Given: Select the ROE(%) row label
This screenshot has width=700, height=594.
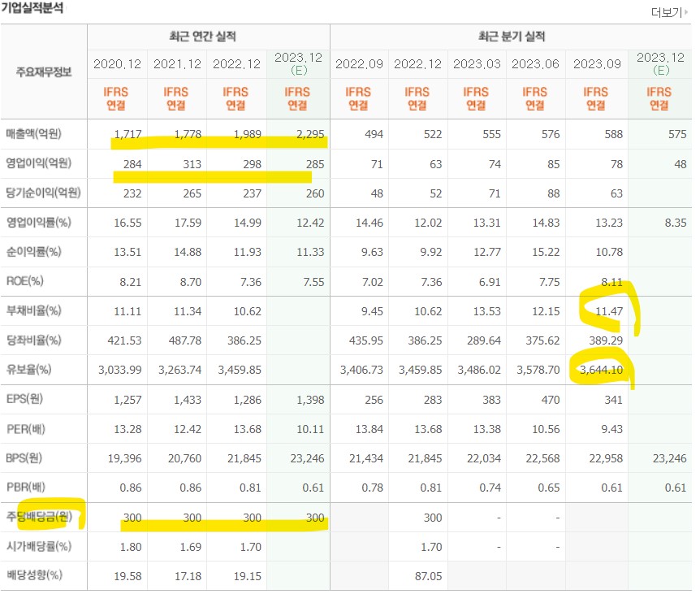Looking at the screenshot, I should tap(25, 281).
